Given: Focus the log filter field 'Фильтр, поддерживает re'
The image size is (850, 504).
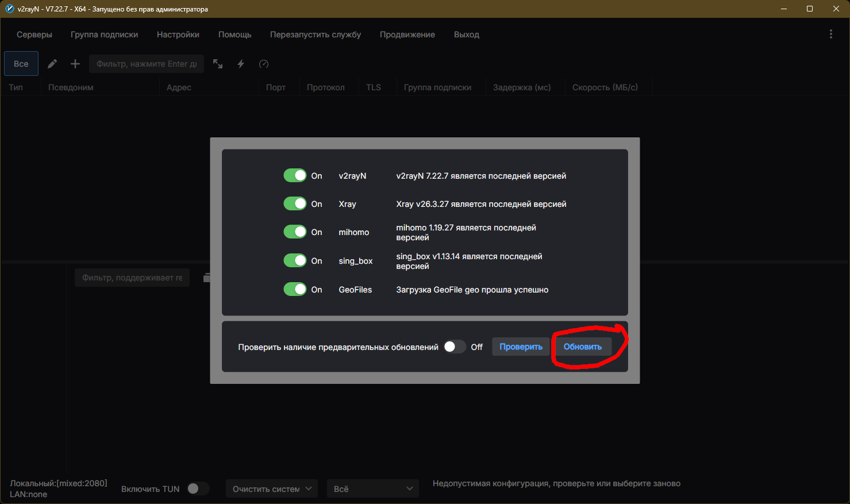Looking at the screenshot, I should (x=132, y=278).
